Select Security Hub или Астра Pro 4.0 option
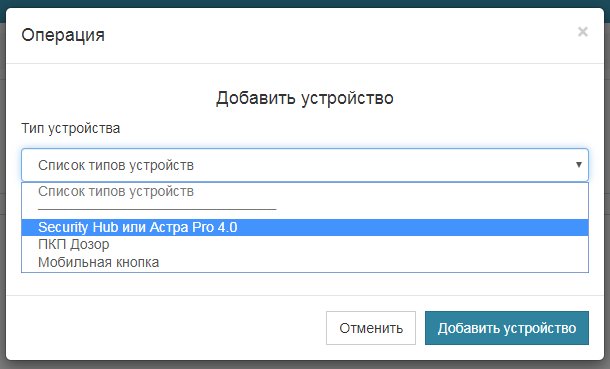Screen dimensions: 610x369 coord(138,227)
